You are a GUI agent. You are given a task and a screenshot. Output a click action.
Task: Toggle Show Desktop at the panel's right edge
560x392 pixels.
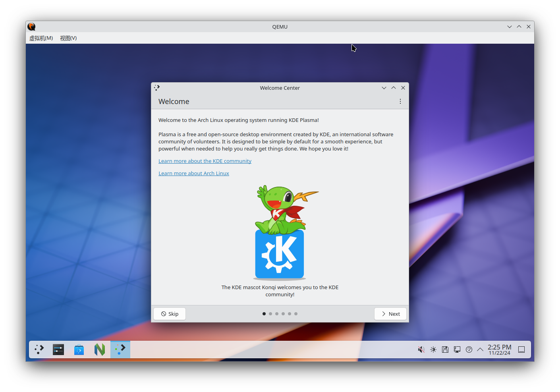click(x=521, y=350)
